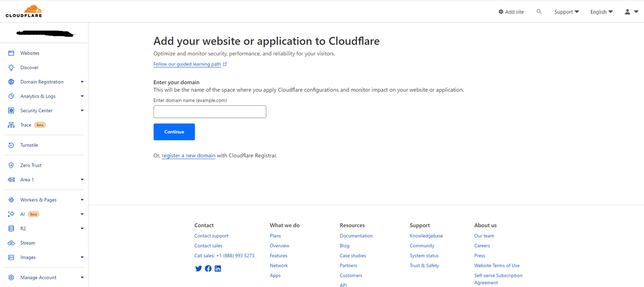Expand Manage Account submenu arrow
The width and height of the screenshot is (644, 287).
[82, 277]
